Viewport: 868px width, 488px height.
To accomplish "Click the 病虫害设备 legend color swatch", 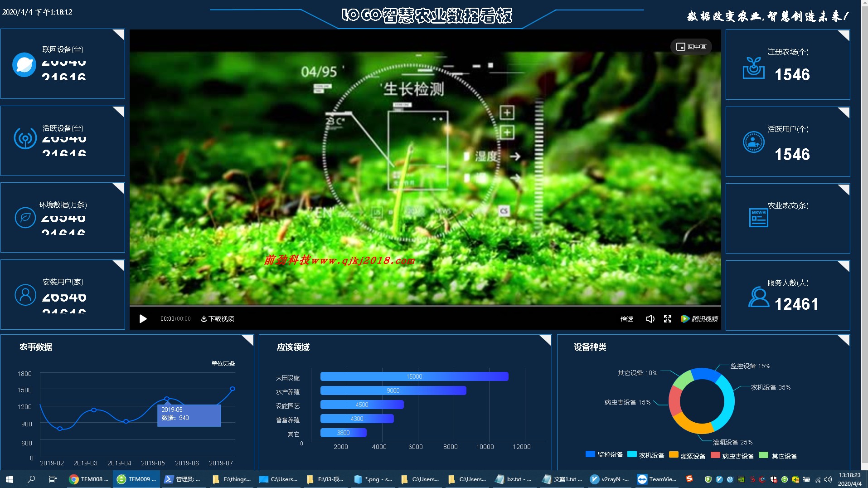I will 715,455.
